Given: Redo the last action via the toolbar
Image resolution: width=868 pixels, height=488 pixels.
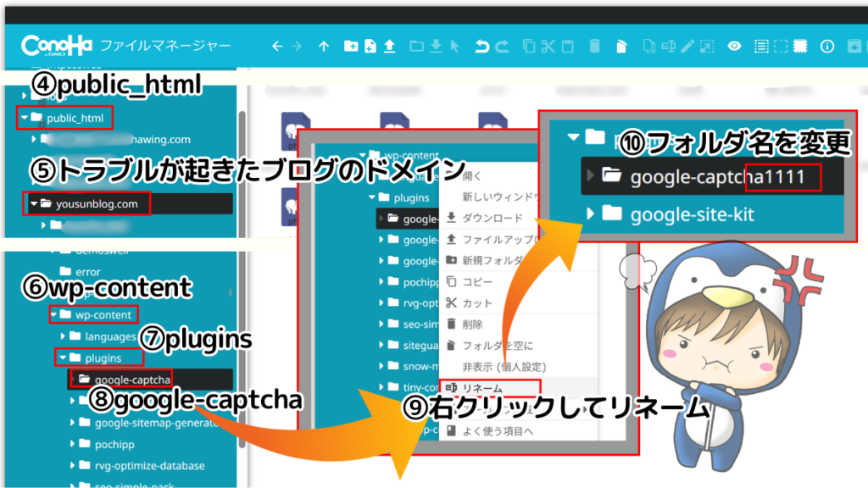Looking at the screenshot, I should click(502, 46).
